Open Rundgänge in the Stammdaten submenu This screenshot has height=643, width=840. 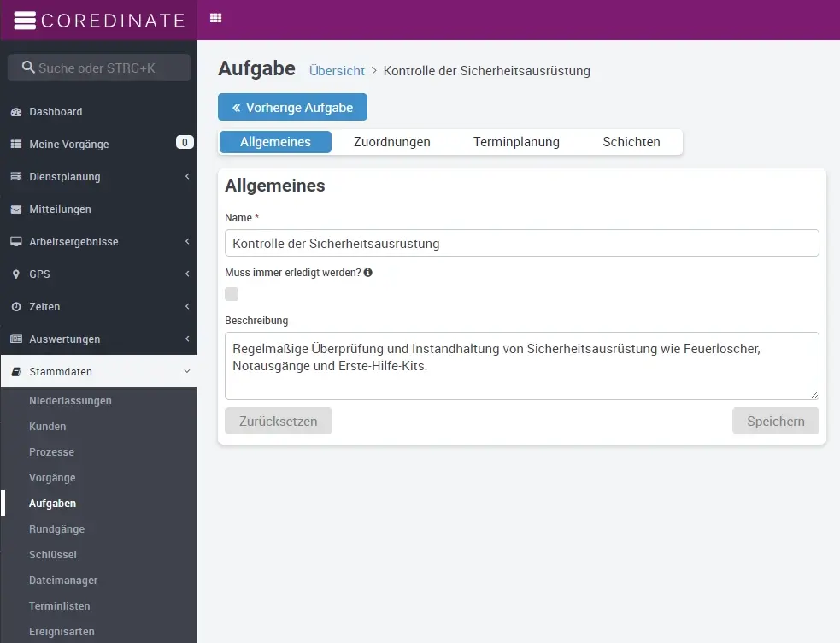pyautogui.click(x=56, y=529)
